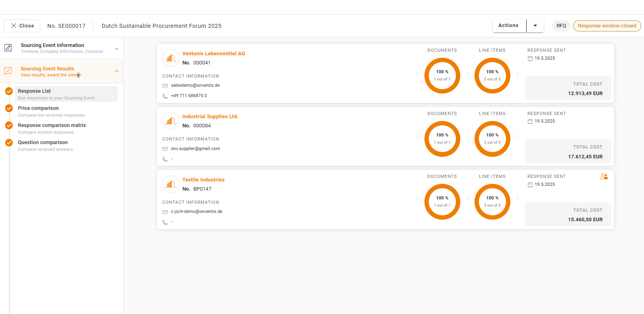644x314 pixels.
Task: Click the Sourcing Event Results chart icon
Action: point(8,71)
